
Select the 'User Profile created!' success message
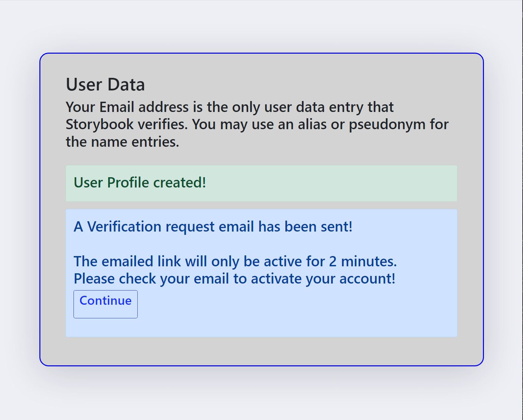(140, 183)
